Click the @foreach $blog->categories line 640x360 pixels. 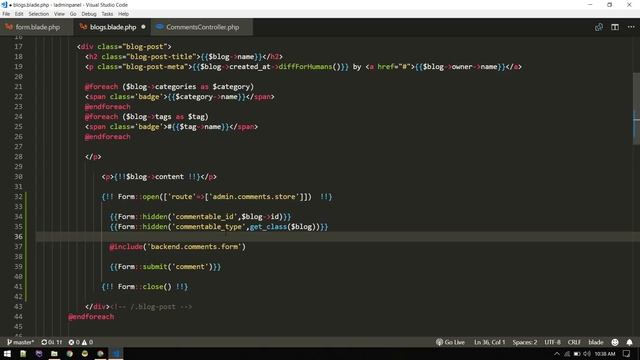[x=169, y=87]
